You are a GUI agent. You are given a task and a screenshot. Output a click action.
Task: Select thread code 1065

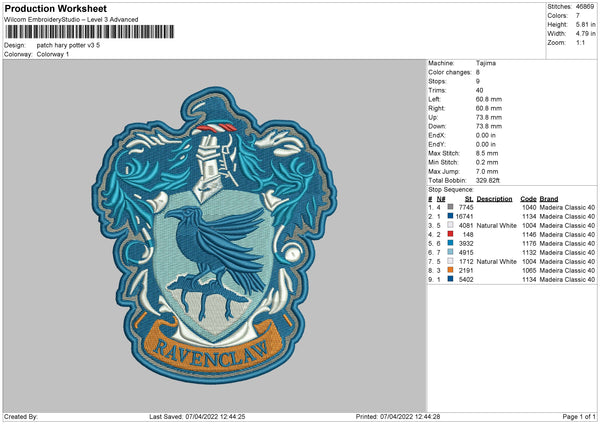click(529, 270)
